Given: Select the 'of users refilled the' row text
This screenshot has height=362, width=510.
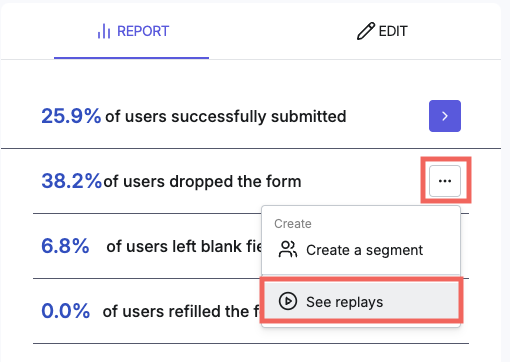Looking at the screenshot, I should (x=181, y=311).
